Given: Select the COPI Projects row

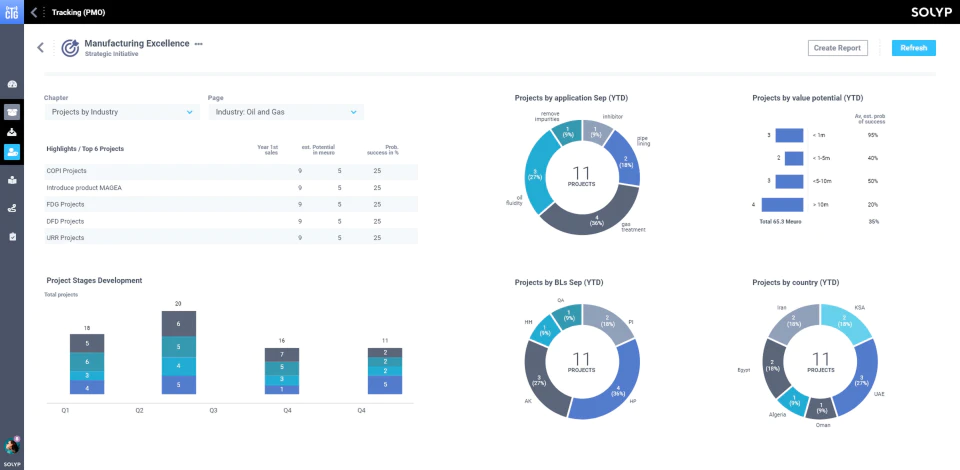Looking at the screenshot, I should point(231,171).
